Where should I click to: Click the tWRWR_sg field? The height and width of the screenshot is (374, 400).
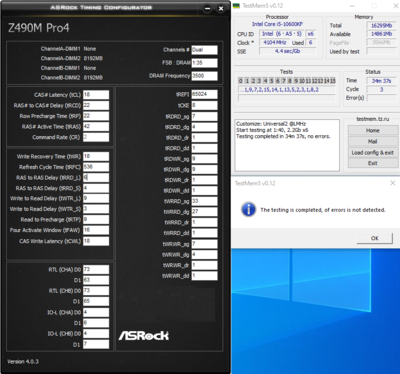point(205,244)
